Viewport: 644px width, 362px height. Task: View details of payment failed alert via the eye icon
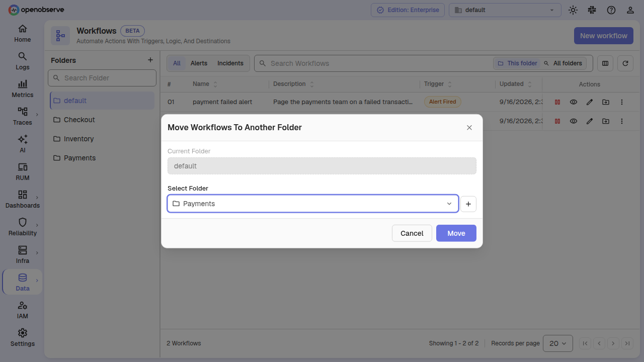(x=574, y=102)
